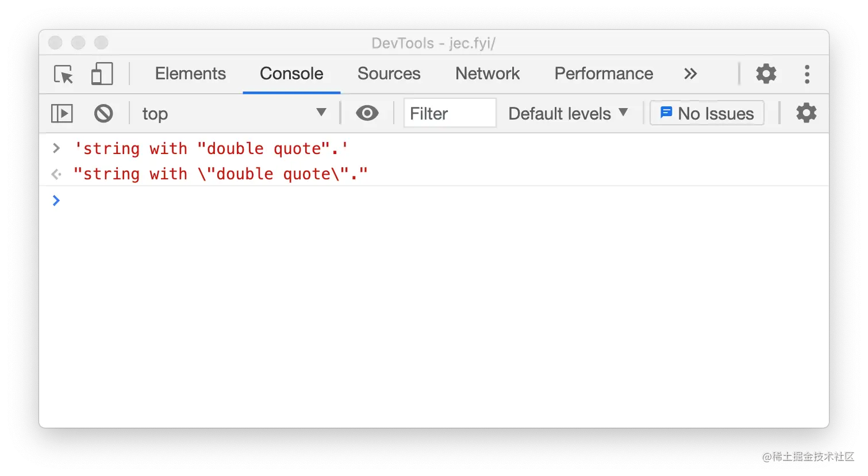Show more tabs with double chevron
The image size is (868, 476).
[690, 74]
